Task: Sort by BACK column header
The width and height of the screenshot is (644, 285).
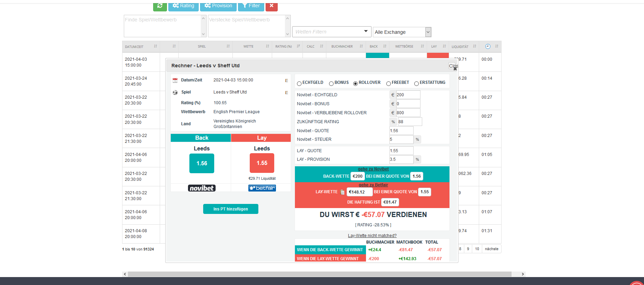Action: 377,47
